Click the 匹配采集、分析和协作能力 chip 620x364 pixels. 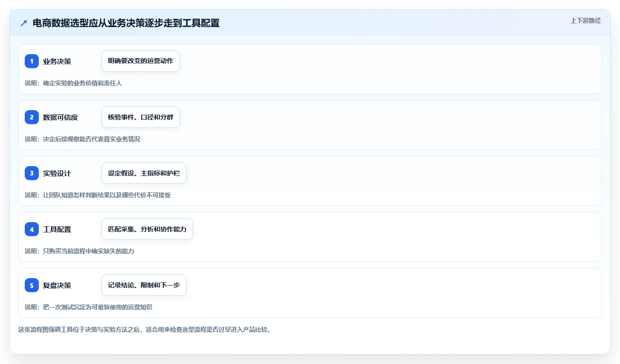pos(147,229)
